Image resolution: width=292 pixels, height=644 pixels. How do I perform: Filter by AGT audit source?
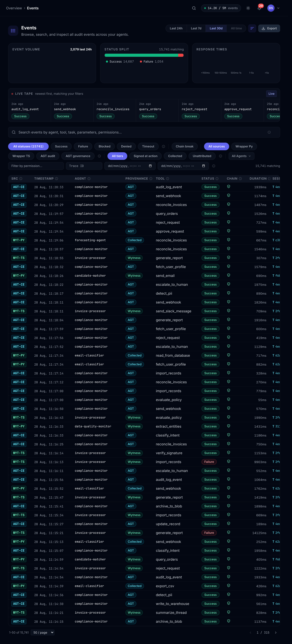point(48,156)
